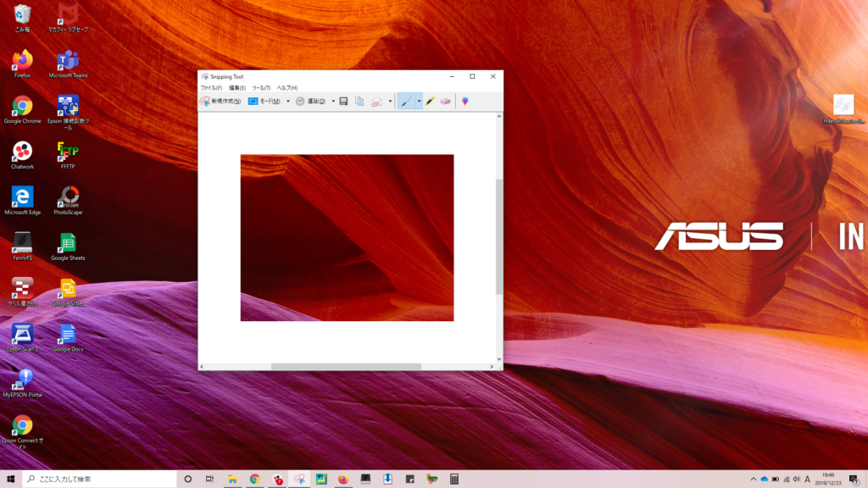Viewport: 868px width, 488px height.
Task: Click the horizontal scrollbar thumb in Snipping Tool
Action: coord(346,367)
